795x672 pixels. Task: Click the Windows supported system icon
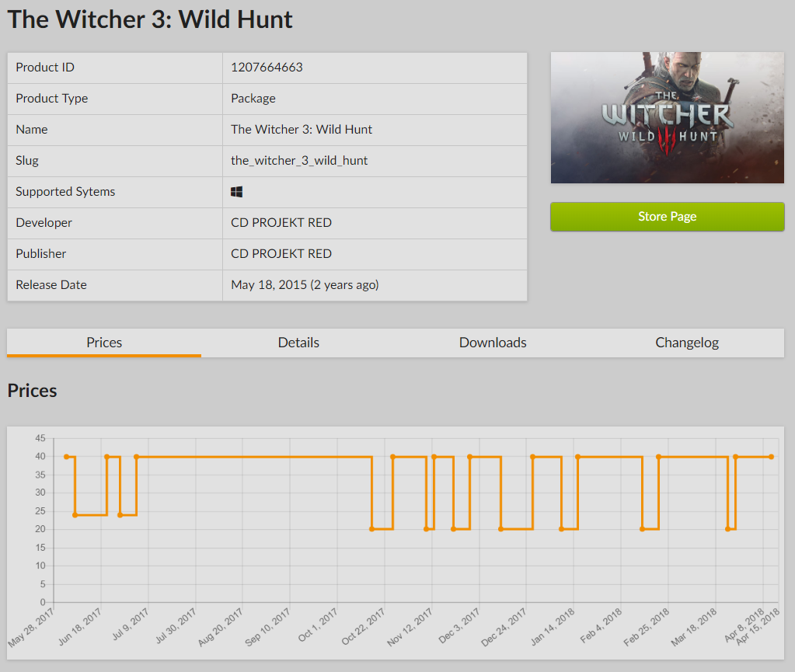237,191
